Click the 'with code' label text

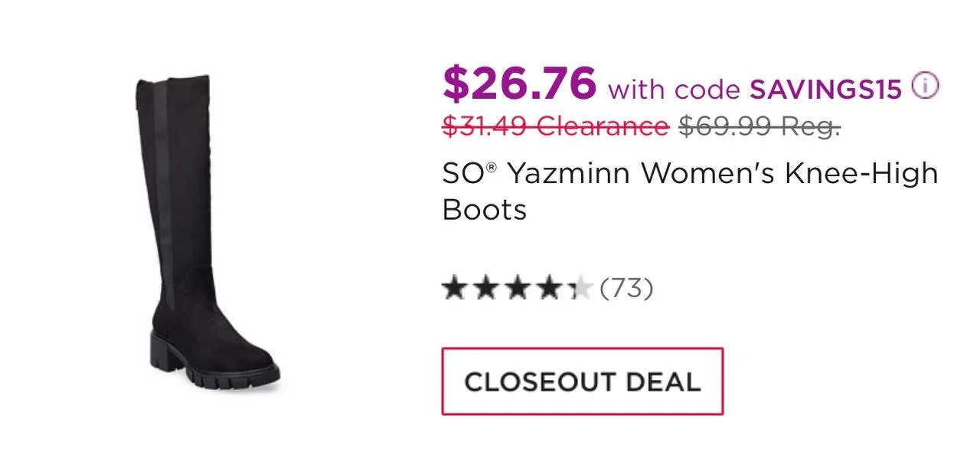coord(674,90)
